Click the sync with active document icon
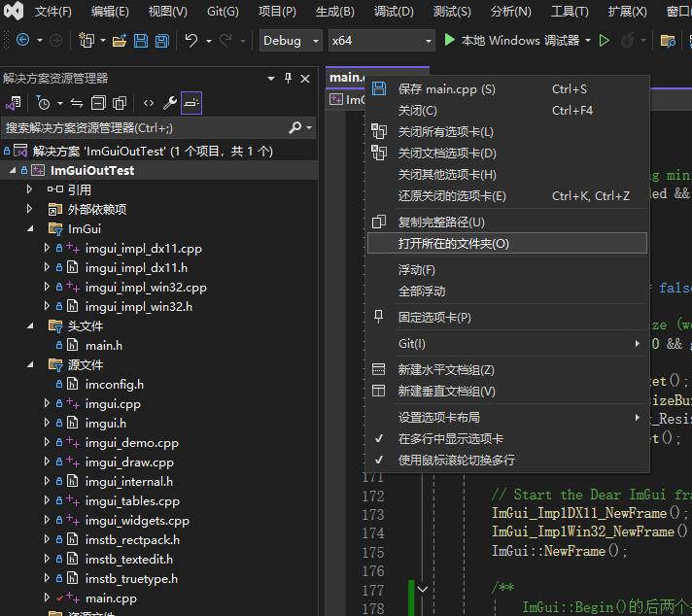 pos(77,103)
